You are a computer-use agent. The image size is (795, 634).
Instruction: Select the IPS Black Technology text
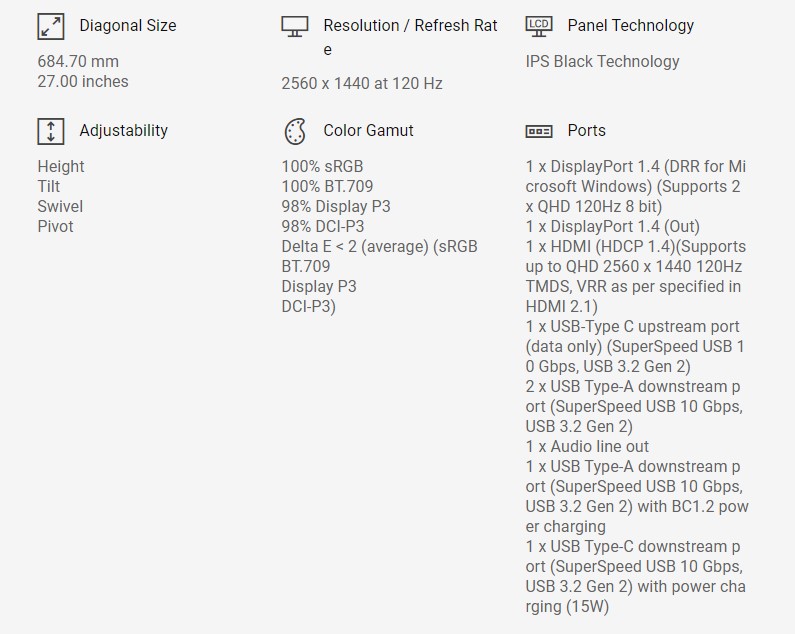click(602, 62)
